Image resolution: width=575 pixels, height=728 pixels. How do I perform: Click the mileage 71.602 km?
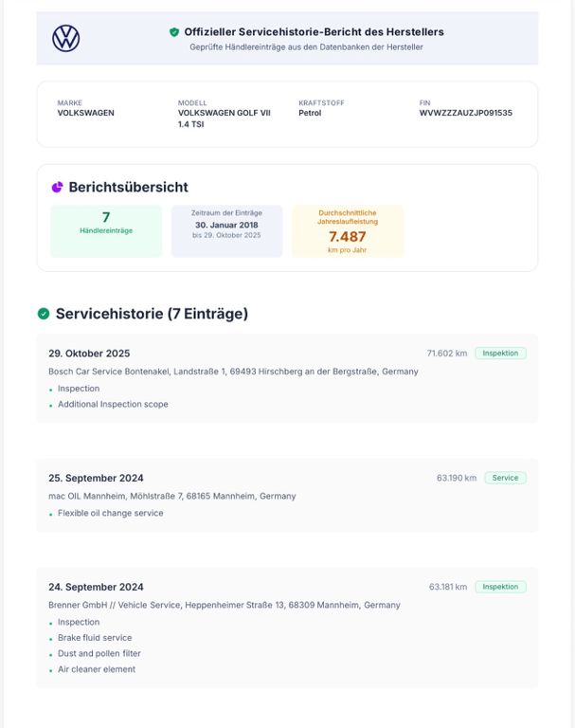point(447,354)
